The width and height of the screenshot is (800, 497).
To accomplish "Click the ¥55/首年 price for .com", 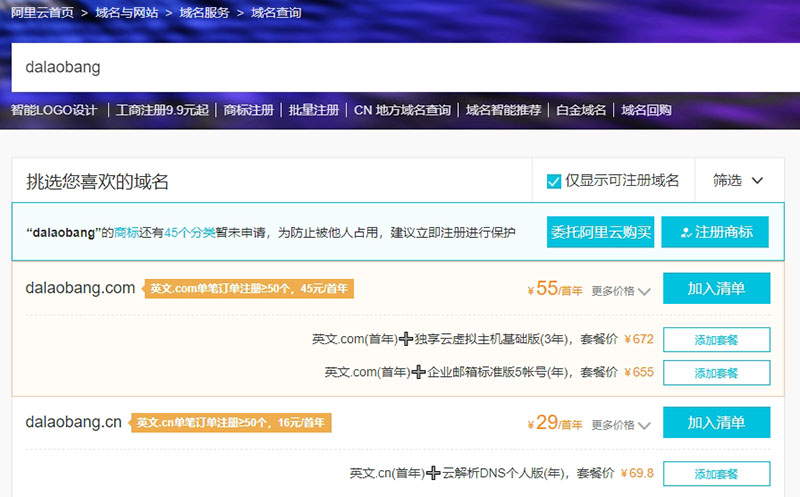I will pyautogui.click(x=555, y=289).
